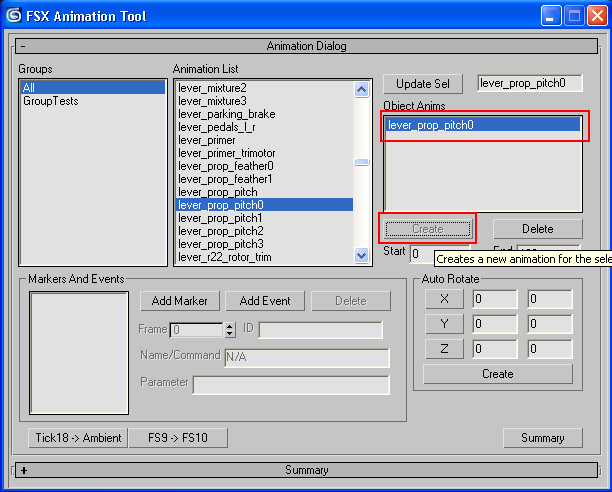Click second Z rotation value field
The image size is (612, 492).
550,349
